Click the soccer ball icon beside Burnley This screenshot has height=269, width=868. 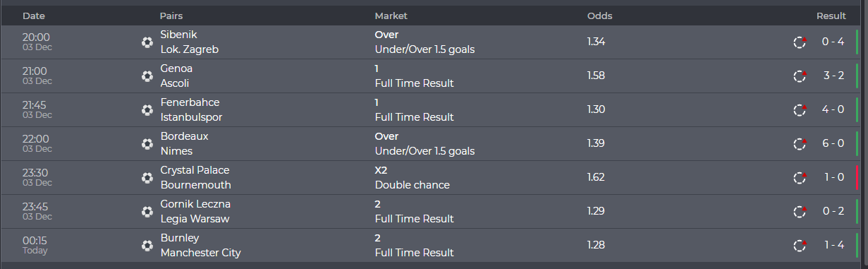(x=147, y=246)
